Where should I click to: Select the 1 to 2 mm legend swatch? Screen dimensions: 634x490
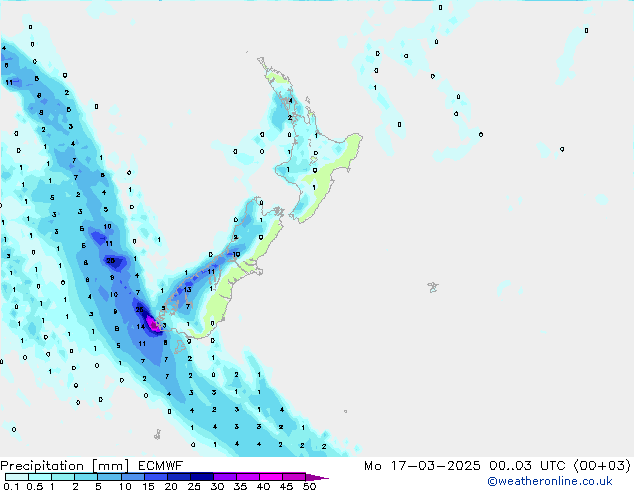(63, 477)
